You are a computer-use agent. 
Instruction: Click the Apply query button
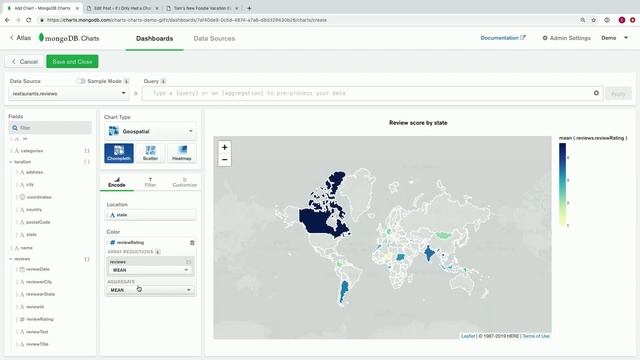[x=618, y=93]
